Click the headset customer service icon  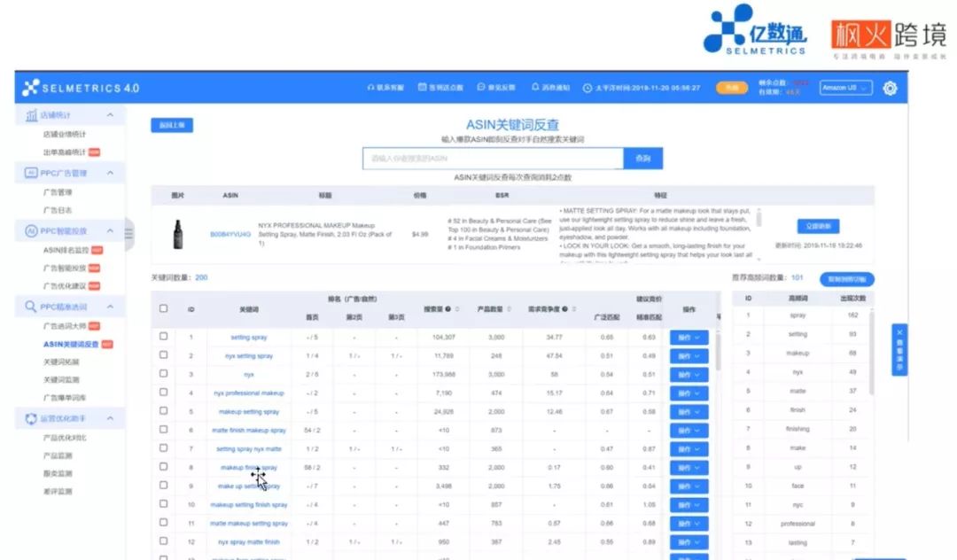371,88
